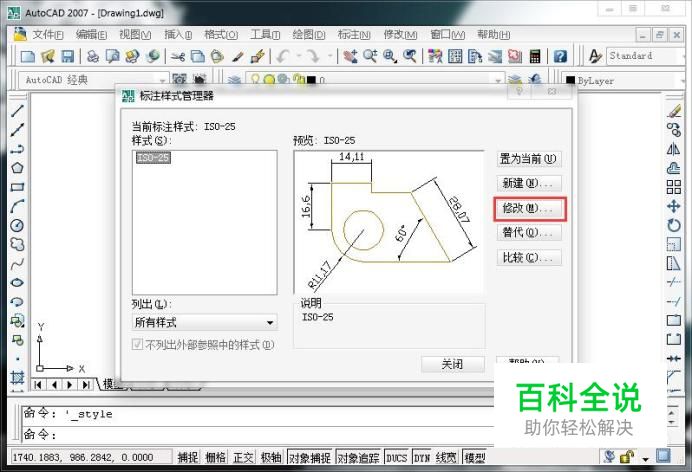Click the Help question mark icon
692x472 pixels.
click(560, 56)
